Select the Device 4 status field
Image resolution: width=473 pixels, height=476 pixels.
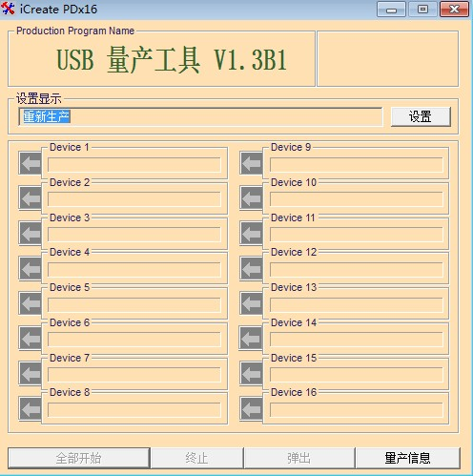pyautogui.click(x=134, y=270)
